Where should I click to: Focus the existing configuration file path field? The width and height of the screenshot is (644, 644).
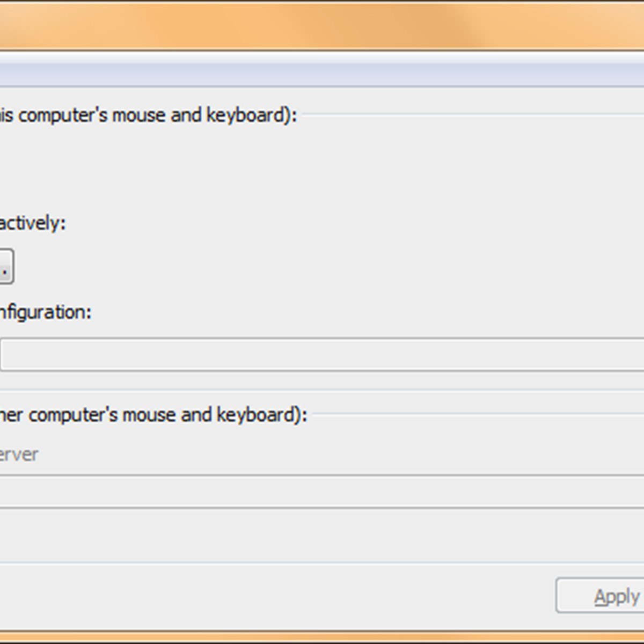322,354
